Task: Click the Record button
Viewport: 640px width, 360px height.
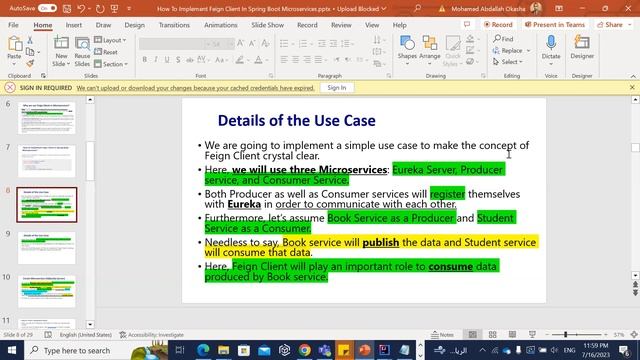Action: (498, 24)
